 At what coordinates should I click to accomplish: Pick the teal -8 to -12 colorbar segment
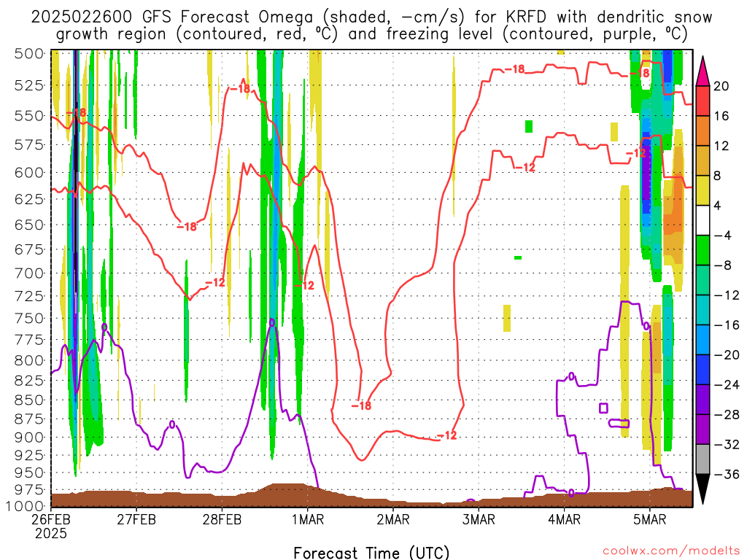703,280
